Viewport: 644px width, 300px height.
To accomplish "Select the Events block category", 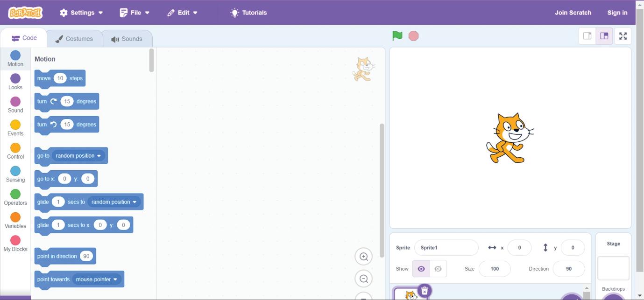I will pos(15,128).
